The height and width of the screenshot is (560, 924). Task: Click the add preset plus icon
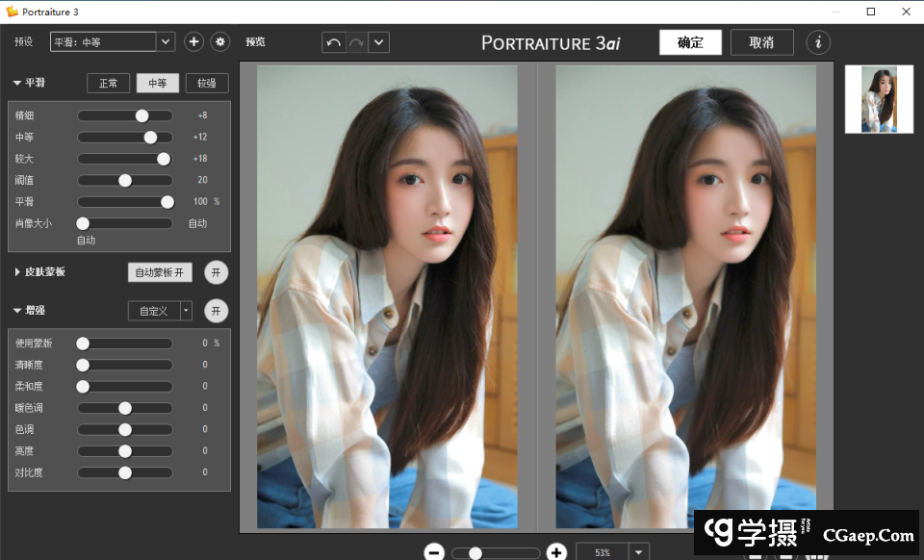[x=193, y=41]
